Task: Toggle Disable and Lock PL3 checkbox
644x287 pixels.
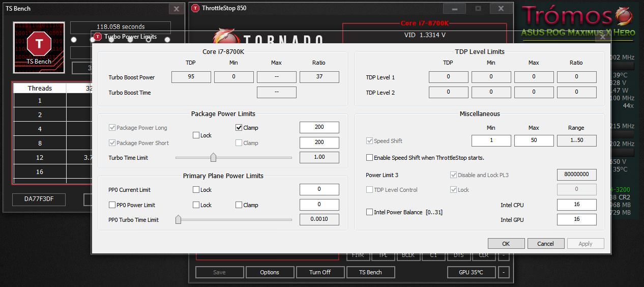Action: coord(453,175)
